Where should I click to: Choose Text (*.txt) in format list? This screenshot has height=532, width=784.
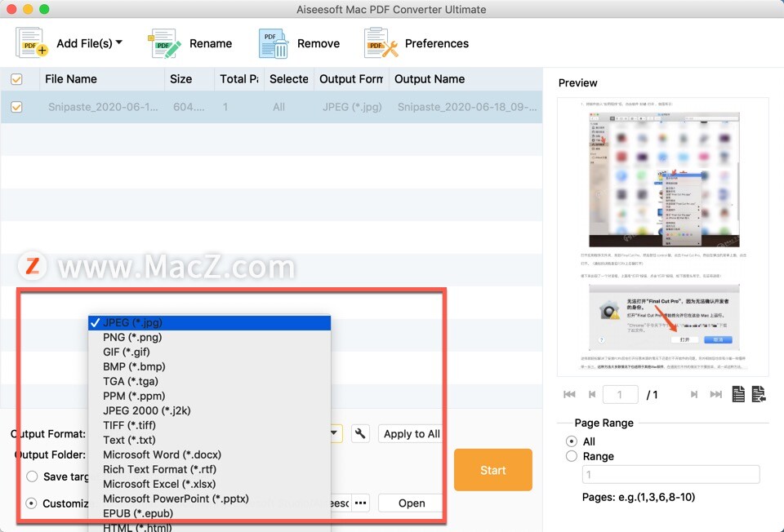pyautogui.click(x=210, y=440)
